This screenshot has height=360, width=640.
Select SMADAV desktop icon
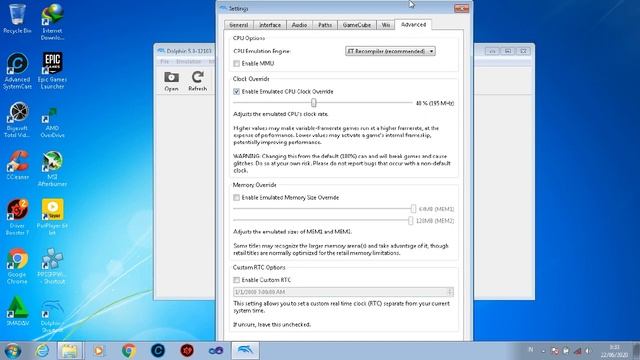pyautogui.click(x=17, y=311)
